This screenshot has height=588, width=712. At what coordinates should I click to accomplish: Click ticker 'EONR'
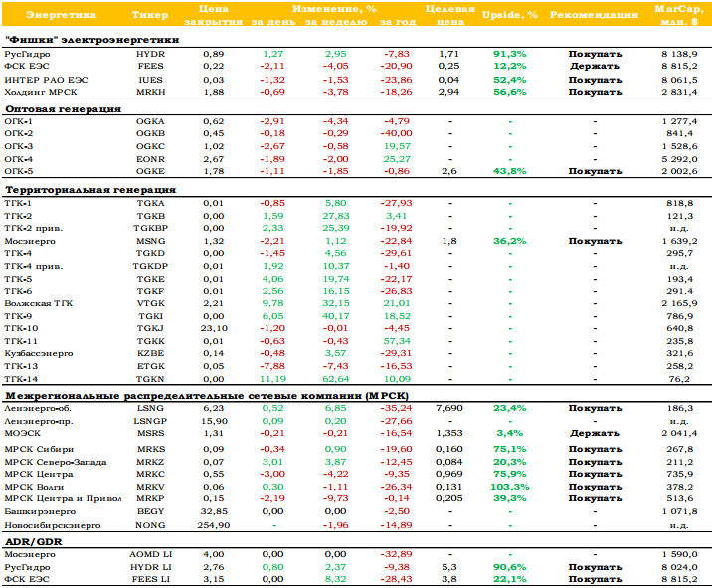(150, 159)
